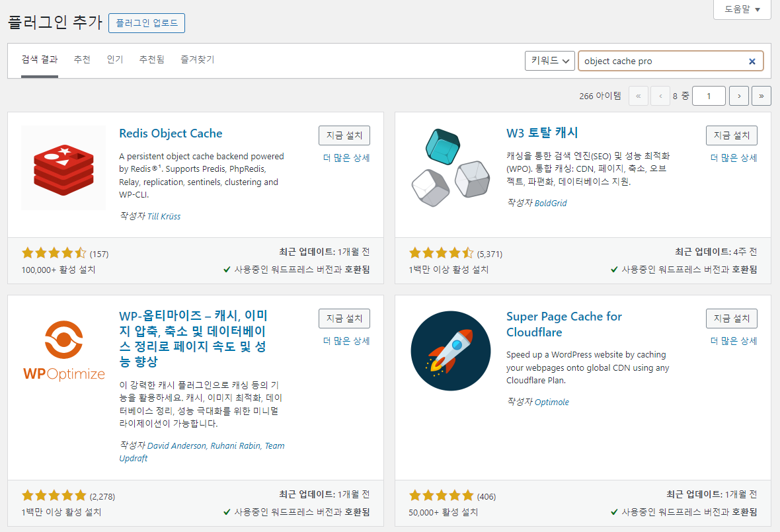Viewport: 780px width, 532px height.
Task: Click 50,000+ 활성 설치 text
Action: pos(444,512)
